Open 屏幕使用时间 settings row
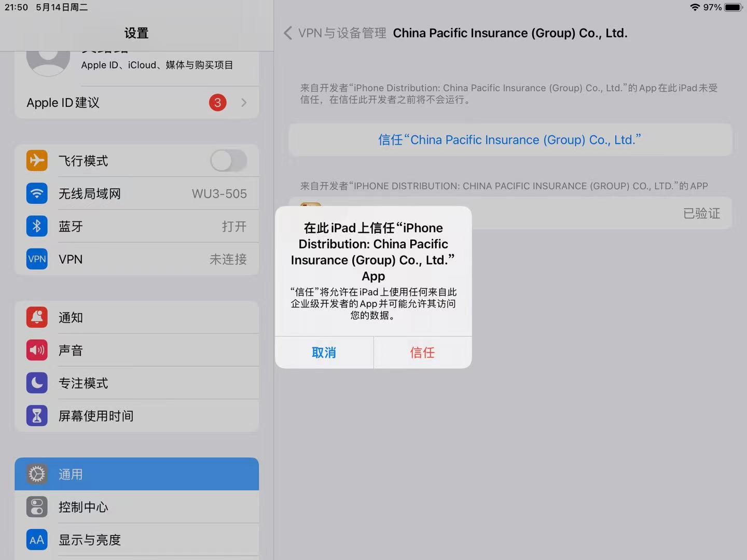The image size is (747, 560). coord(137,415)
